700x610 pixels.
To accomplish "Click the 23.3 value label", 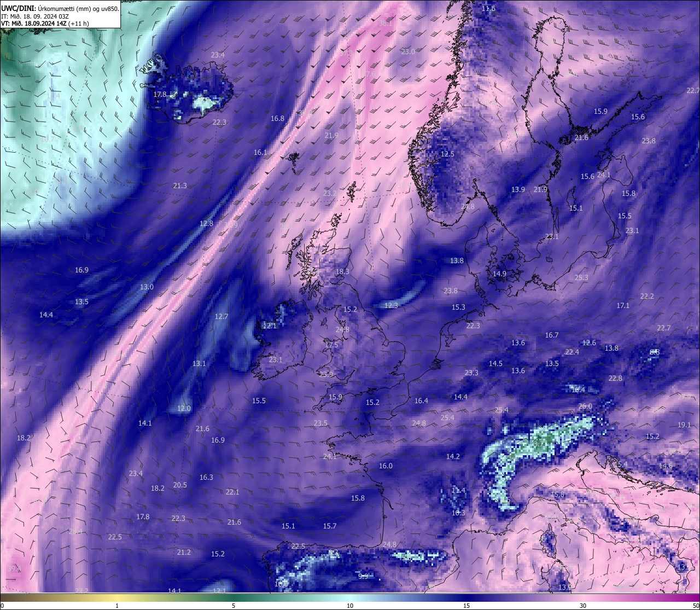I will tap(471, 373).
